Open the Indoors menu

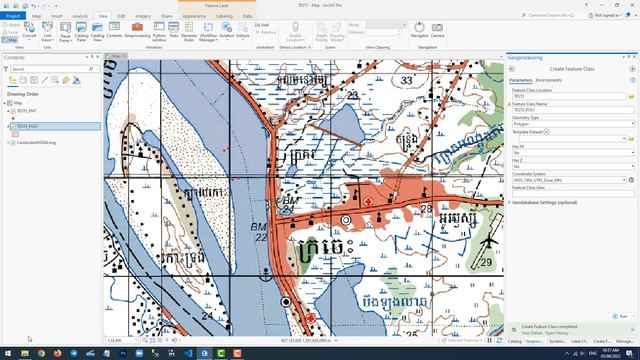243,30
